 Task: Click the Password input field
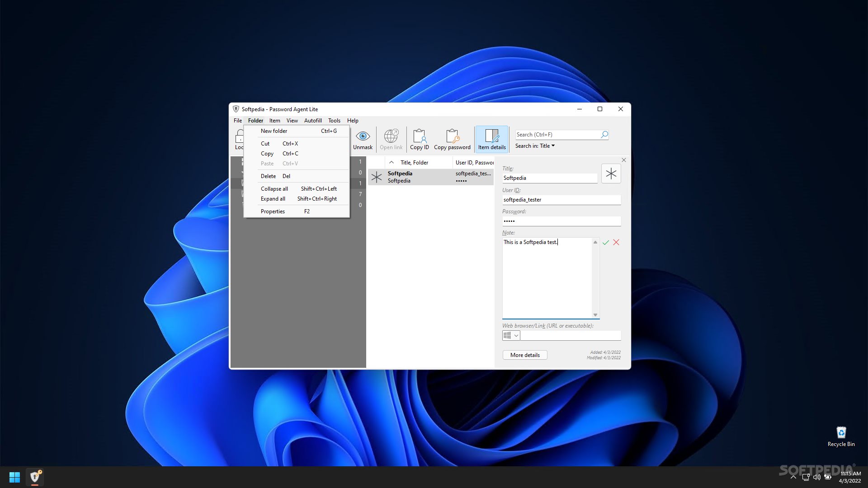(561, 221)
